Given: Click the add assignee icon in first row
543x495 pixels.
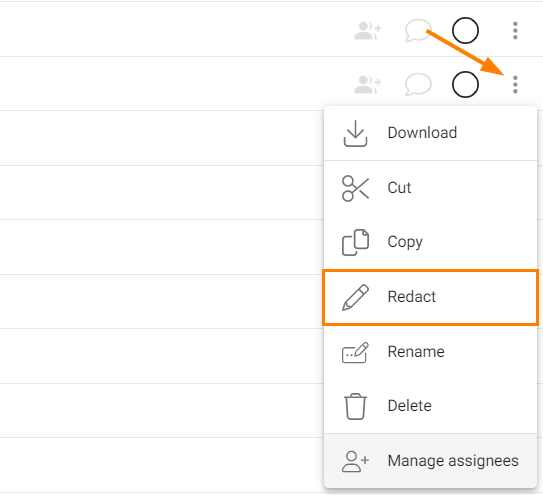Looking at the screenshot, I should (367, 31).
